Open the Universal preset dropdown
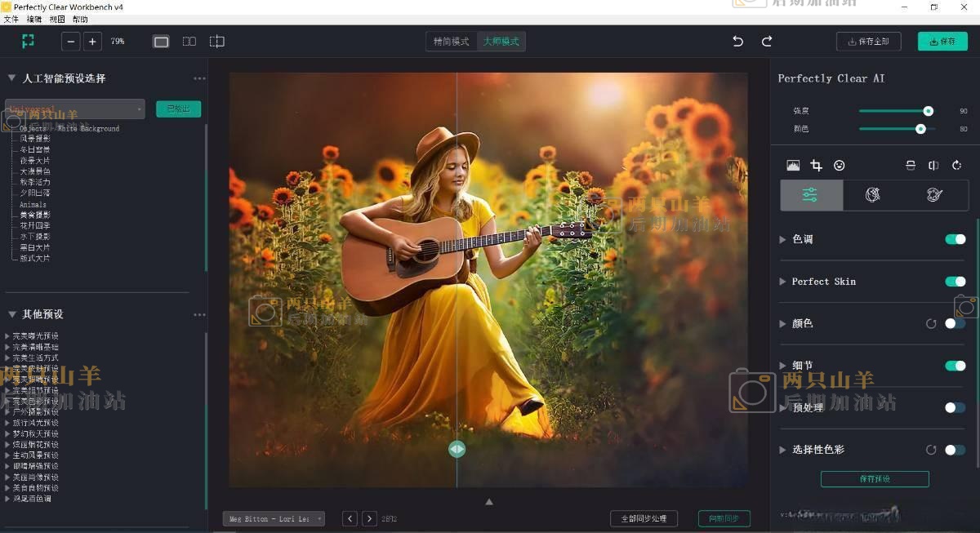This screenshot has height=533, width=980. tap(75, 109)
